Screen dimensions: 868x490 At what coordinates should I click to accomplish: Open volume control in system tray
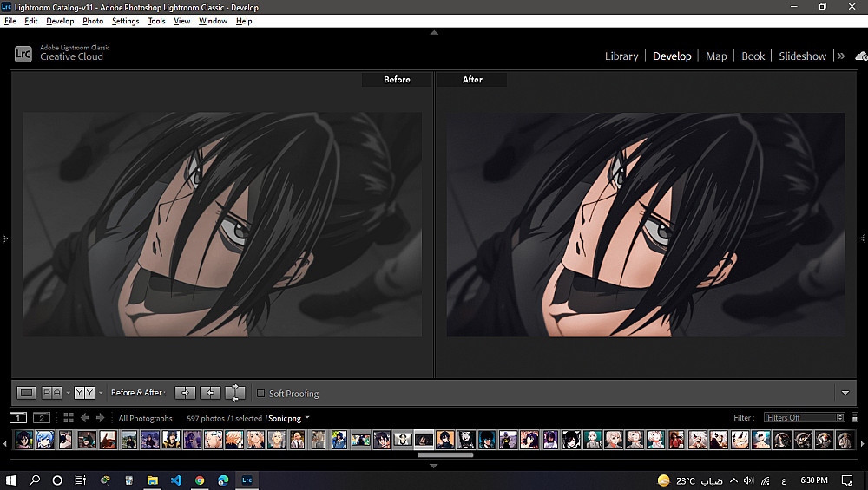[x=748, y=480]
